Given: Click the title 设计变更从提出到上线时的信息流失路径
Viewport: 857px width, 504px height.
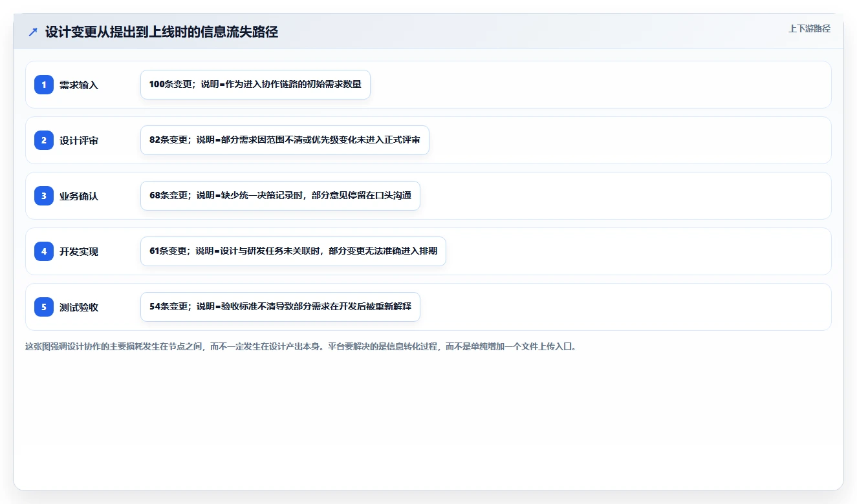Looking at the screenshot, I should coord(162,32).
